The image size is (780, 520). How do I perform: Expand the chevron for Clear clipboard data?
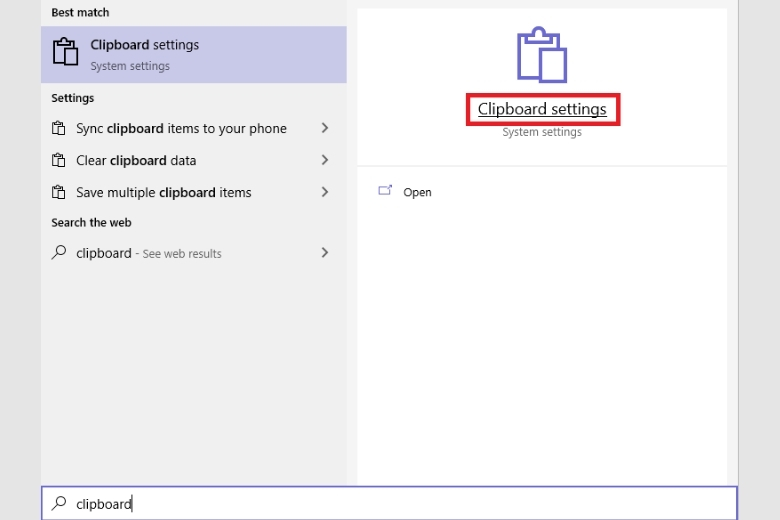click(x=325, y=160)
